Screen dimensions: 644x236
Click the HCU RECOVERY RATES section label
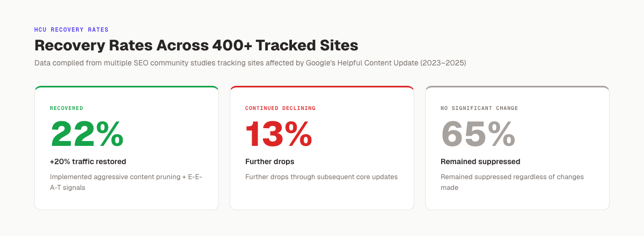(x=71, y=30)
